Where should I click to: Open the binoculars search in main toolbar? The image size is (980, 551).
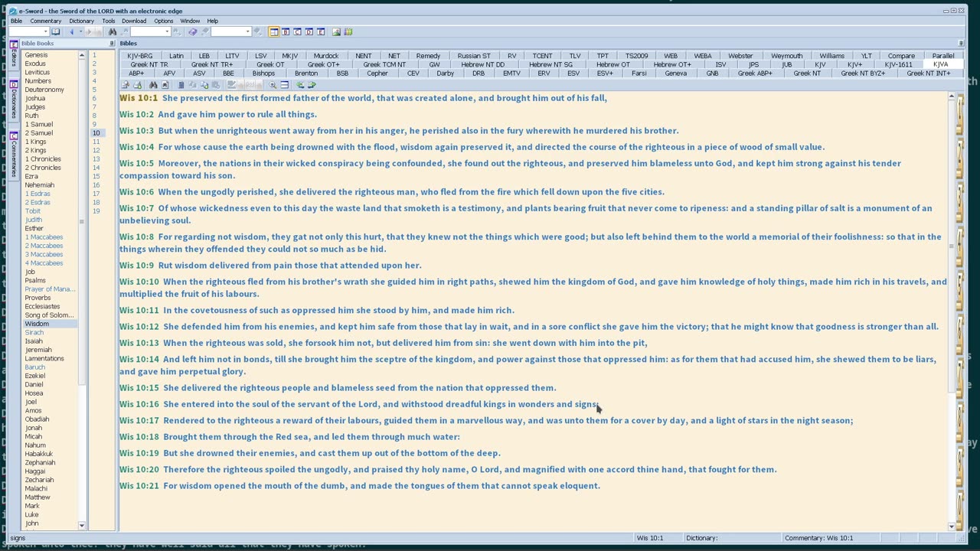click(112, 31)
